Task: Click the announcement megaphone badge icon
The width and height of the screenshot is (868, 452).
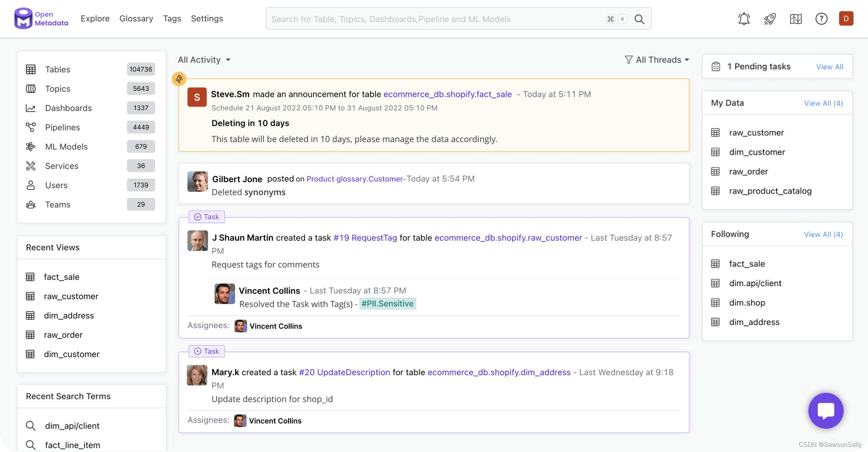Action: 179,79
